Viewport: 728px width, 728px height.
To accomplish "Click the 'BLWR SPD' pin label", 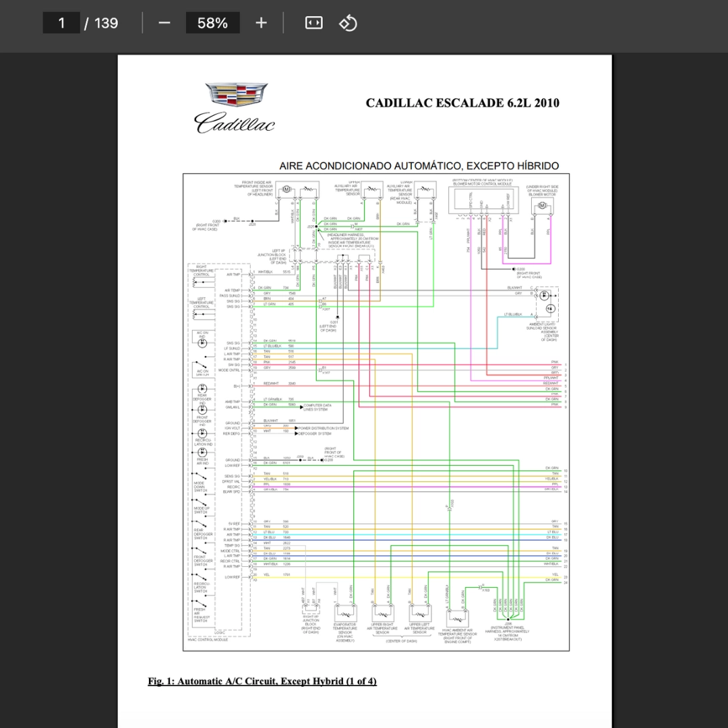I will (231, 491).
